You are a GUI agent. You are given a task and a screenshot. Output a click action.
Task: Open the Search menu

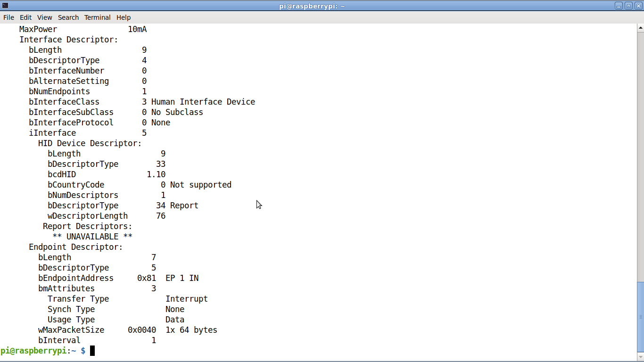click(68, 17)
